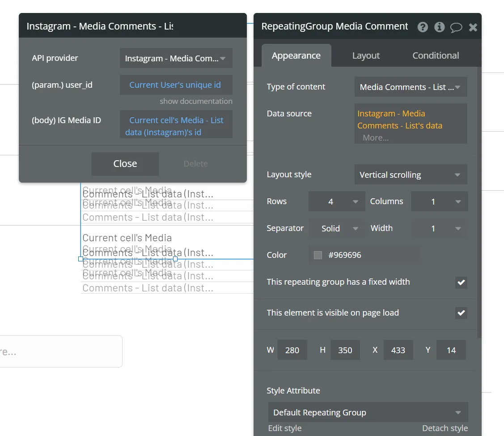This screenshot has height=436, width=504.
Task: Close the RepeatingGroup property editor
Action: coord(473,27)
